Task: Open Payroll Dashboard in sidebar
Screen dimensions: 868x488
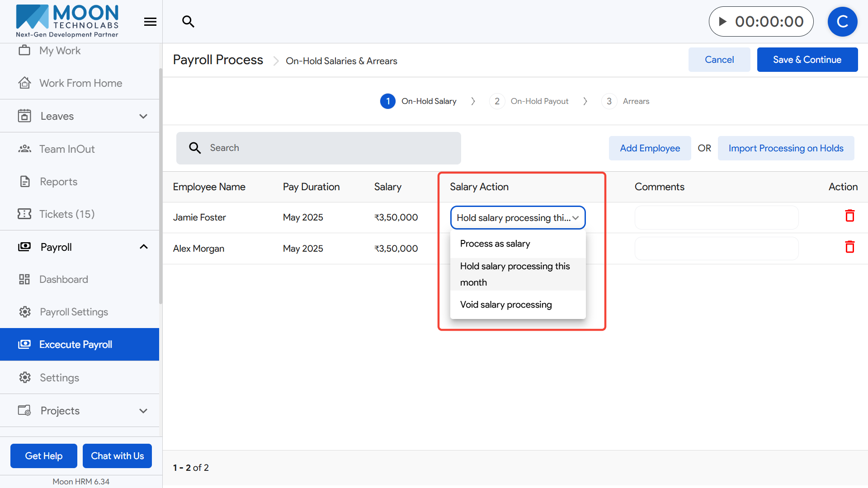Action: pyautogui.click(x=64, y=279)
